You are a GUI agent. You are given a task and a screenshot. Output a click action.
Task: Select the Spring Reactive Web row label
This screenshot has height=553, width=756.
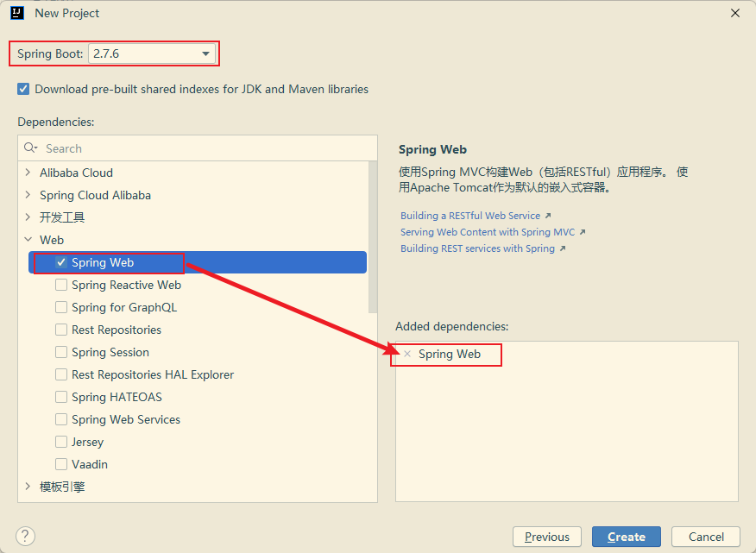pos(126,285)
